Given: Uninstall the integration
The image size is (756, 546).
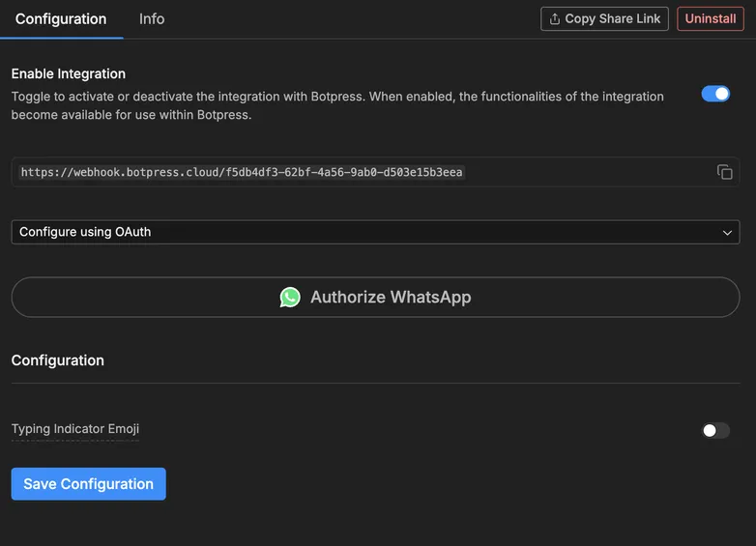Looking at the screenshot, I should (x=711, y=18).
